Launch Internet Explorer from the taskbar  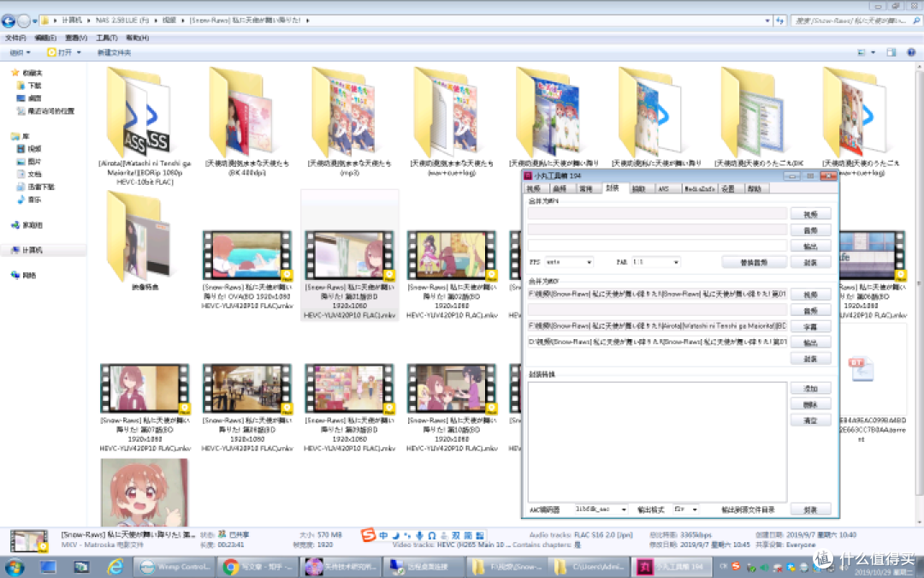[x=115, y=568]
